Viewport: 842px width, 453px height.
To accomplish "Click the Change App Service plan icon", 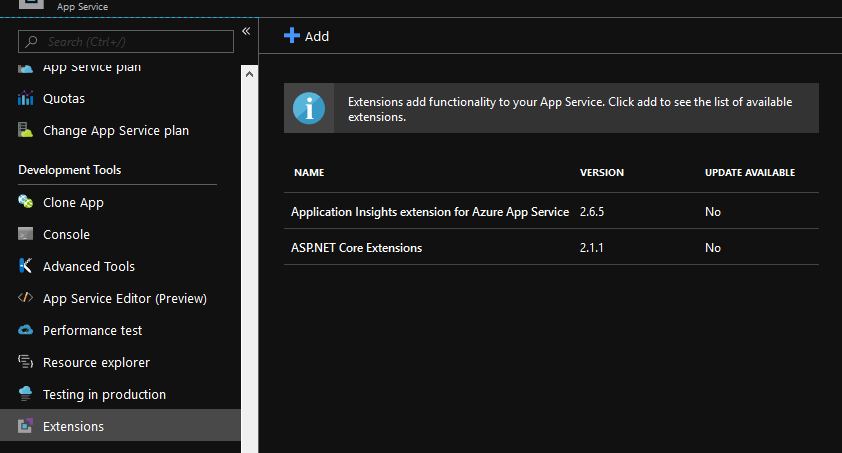I will [25, 130].
